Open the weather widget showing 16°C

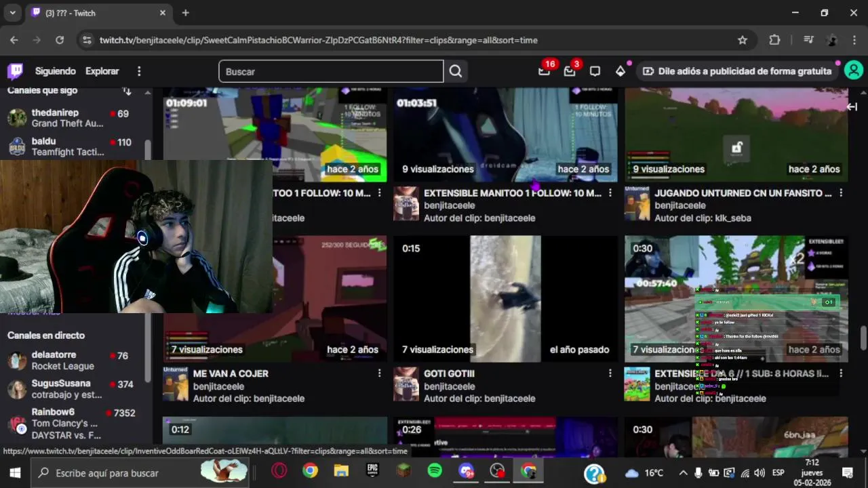coord(644,472)
